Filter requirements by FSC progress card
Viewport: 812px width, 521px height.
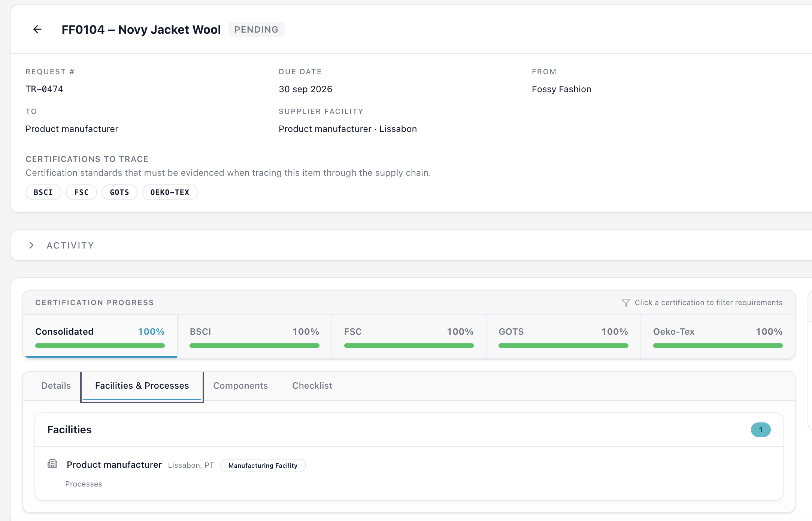(x=409, y=336)
